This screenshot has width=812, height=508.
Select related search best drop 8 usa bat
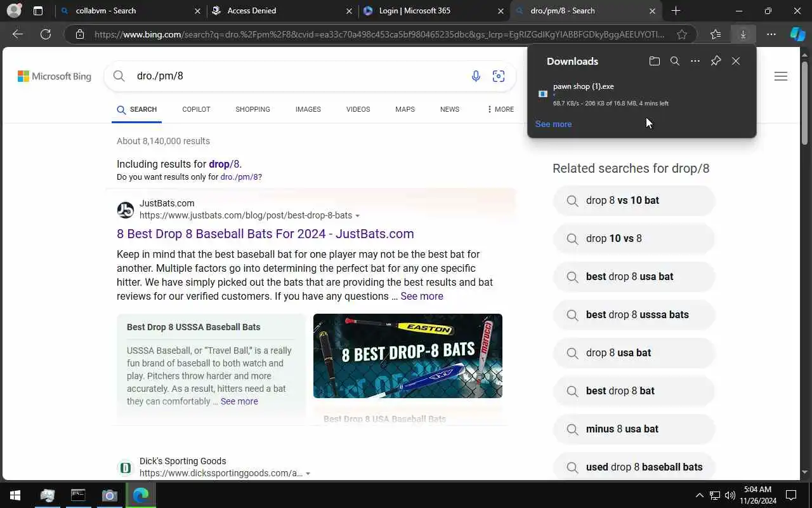click(634, 277)
